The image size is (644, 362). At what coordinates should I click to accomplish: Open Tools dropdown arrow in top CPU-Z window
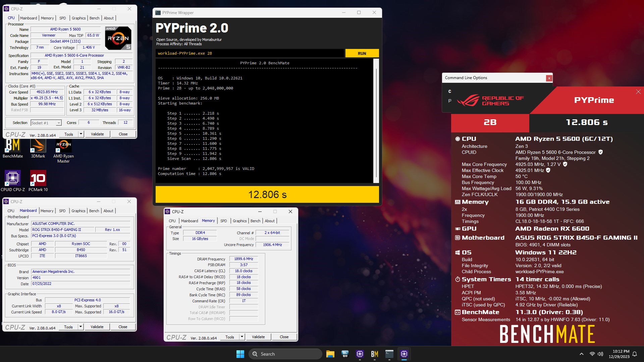tap(81, 134)
